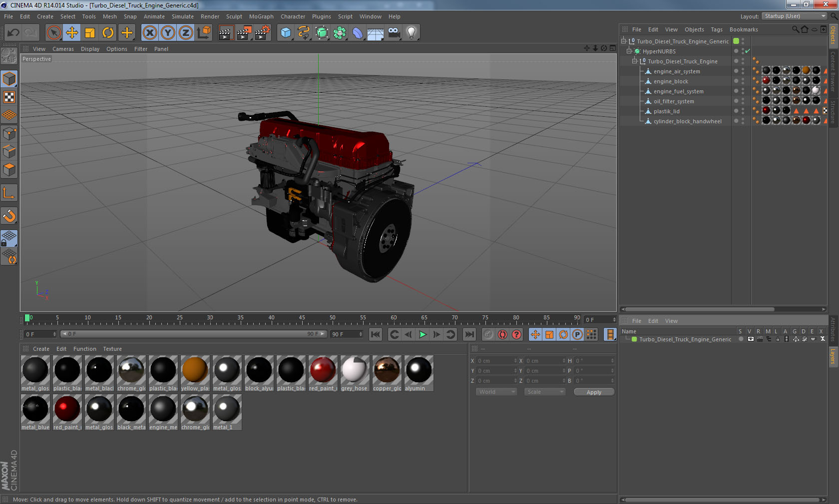Collapse the Turbo_Diesel_Truck_Engine_Generic tree node

point(624,41)
